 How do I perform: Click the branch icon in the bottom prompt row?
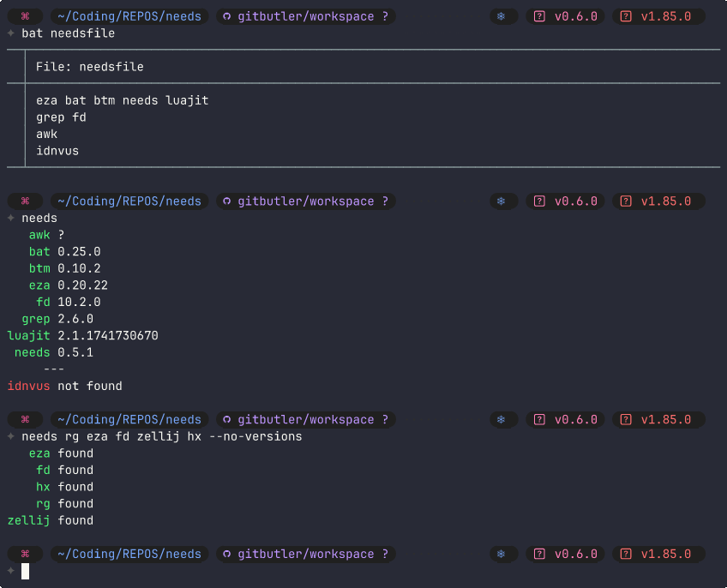click(x=226, y=554)
